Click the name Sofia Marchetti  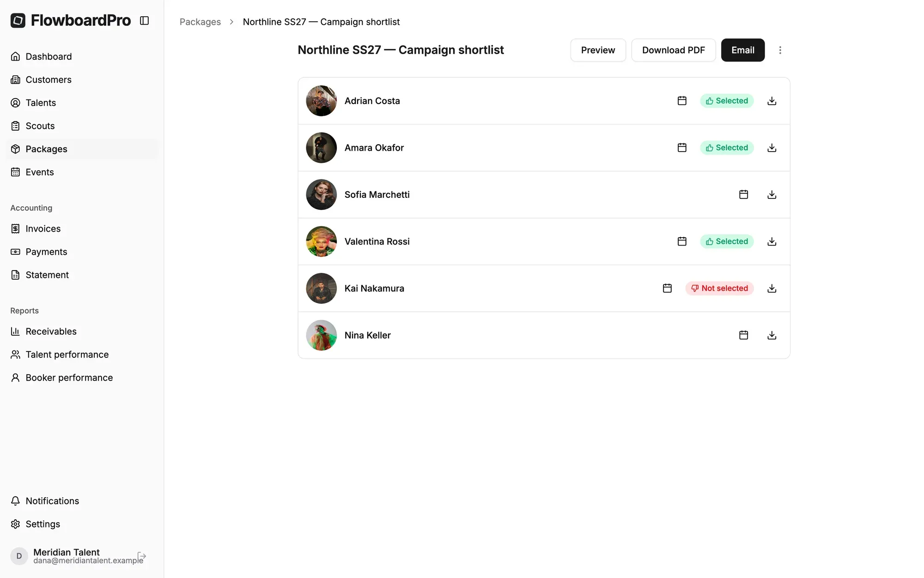(x=377, y=195)
